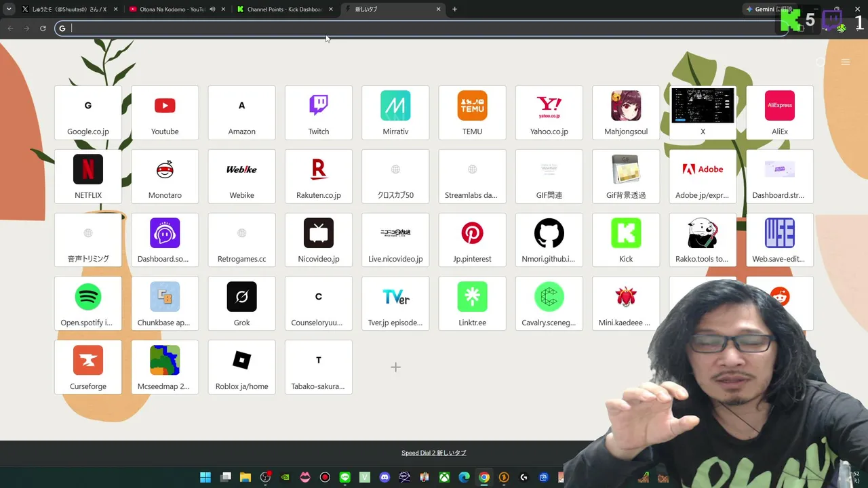This screenshot has width=868, height=488.
Task: Open the Nicovideo.jp dial tile
Action: coord(319,240)
